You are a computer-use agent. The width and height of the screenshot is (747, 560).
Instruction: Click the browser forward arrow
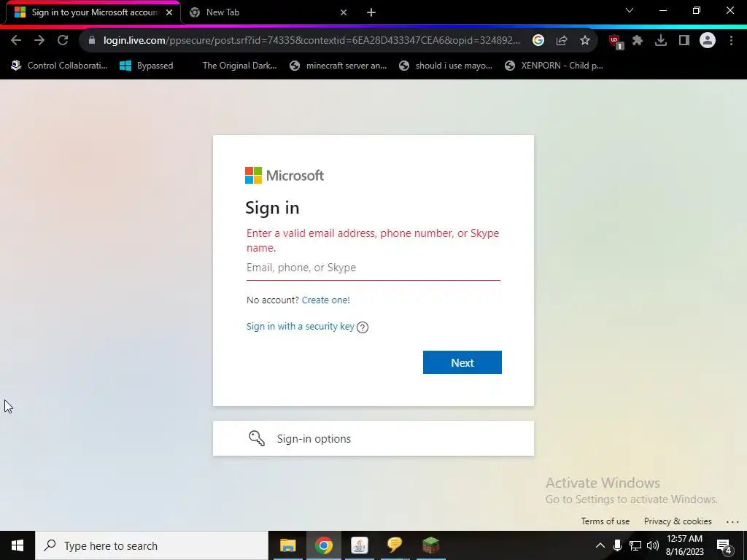click(39, 41)
